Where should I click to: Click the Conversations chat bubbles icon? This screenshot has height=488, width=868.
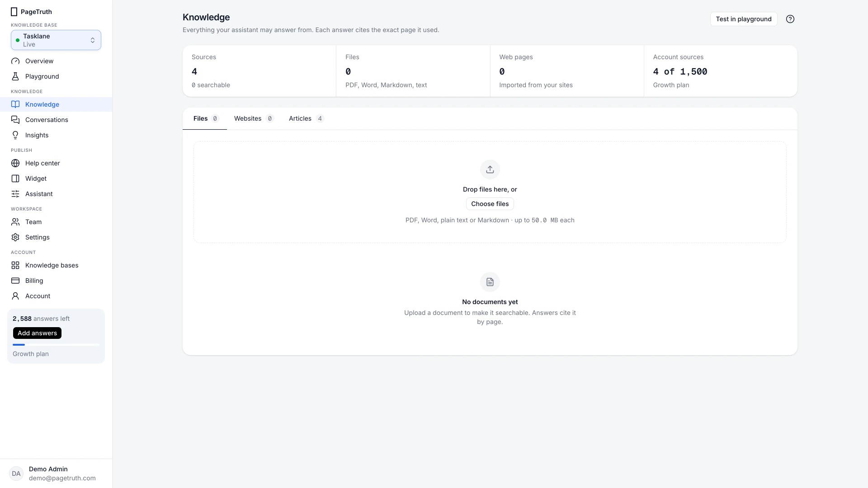15,120
